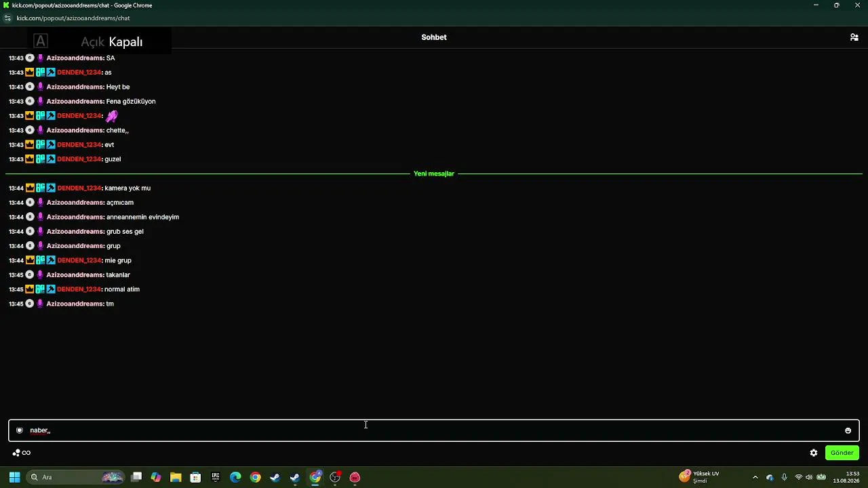868x488 pixels.
Task: Open OBS Studio from taskbar
Action: click(x=335, y=477)
